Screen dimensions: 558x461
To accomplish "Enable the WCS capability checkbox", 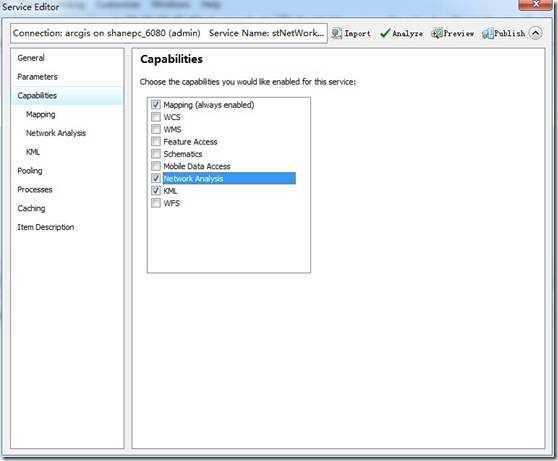I will click(156, 117).
